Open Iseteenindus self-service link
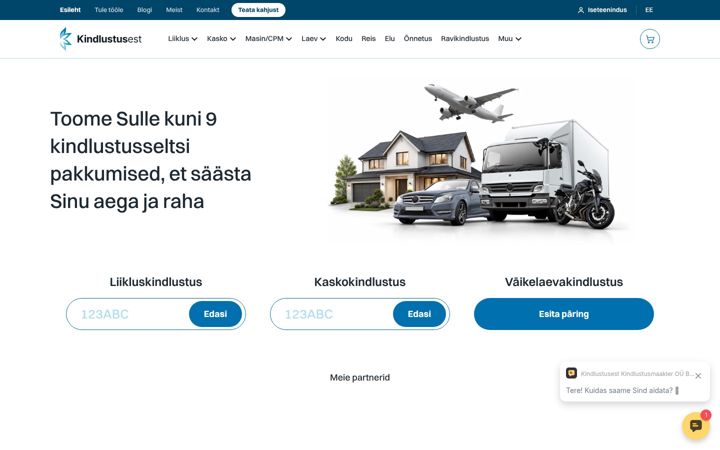720x450 pixels. 607,10
